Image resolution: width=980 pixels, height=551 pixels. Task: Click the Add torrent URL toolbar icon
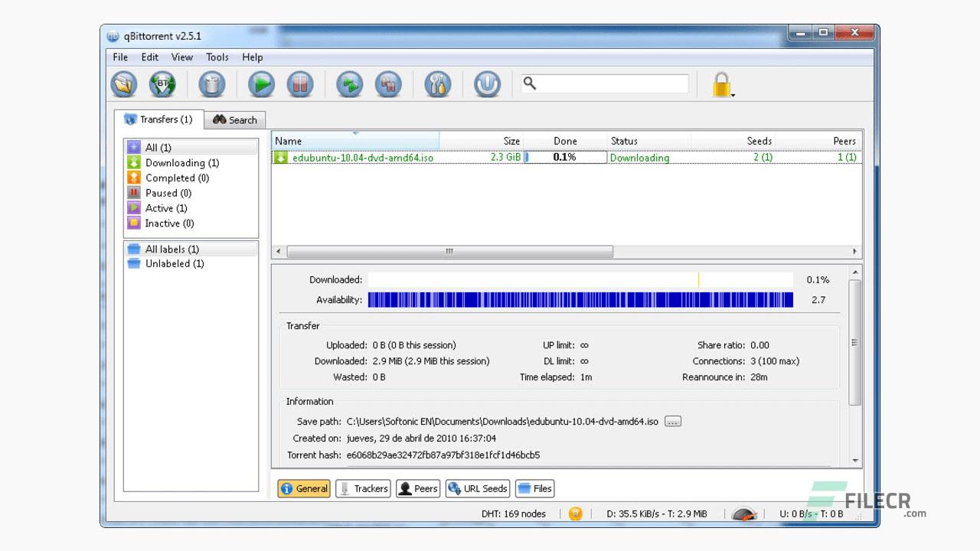point(162,83)
